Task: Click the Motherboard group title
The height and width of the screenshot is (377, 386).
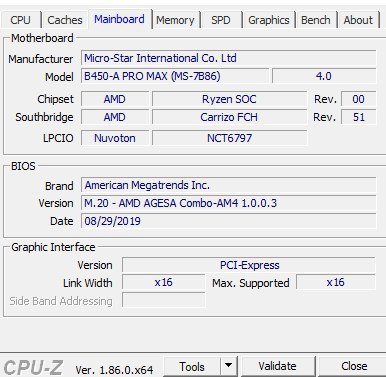Action: pyautogui.click(x=42, y=38)
